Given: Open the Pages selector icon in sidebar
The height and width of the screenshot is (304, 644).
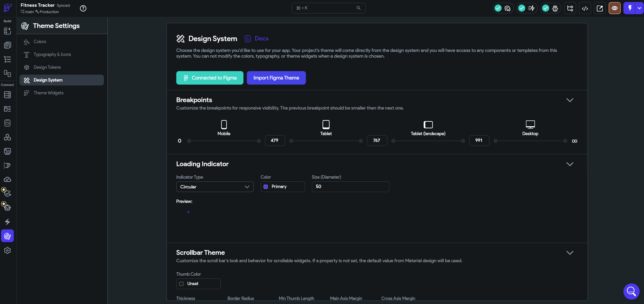Looking at the screenshot, I should pyautogui.click(x=7, y=45).
